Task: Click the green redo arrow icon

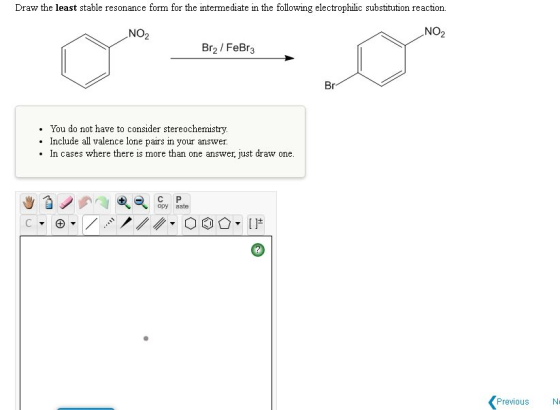Action: [x=102, y=202]
